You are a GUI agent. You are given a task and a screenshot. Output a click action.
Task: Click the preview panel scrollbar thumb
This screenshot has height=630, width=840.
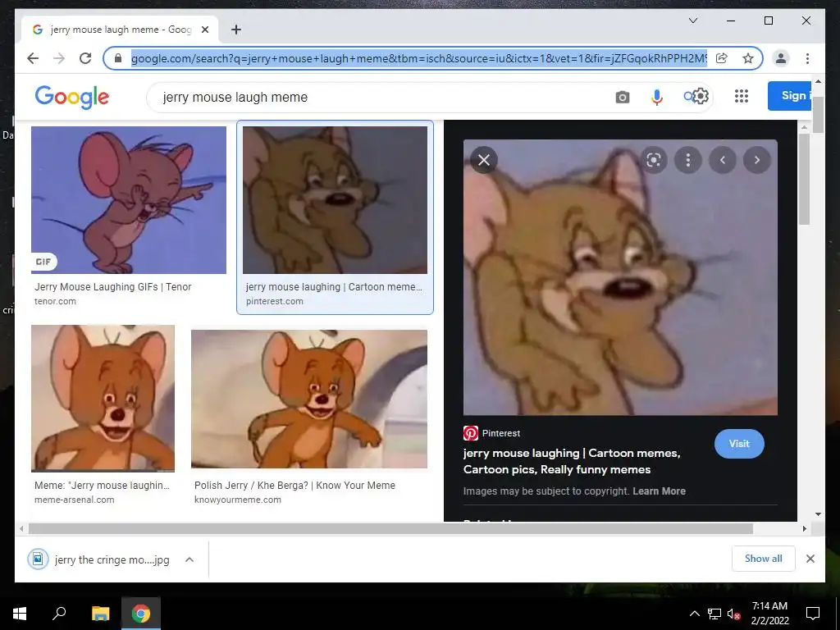tap(804, 180)
